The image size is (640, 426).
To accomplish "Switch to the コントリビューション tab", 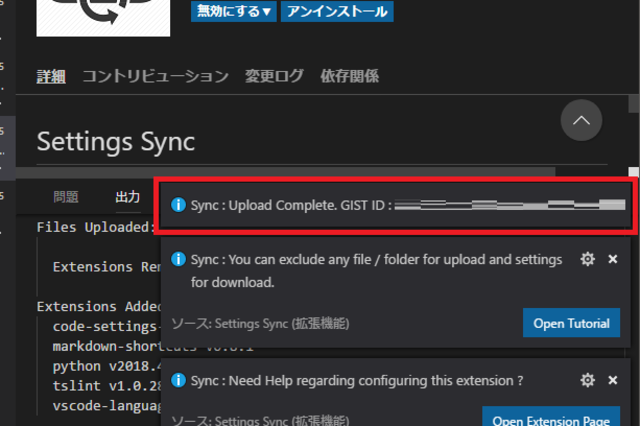I will click(156, 76).
